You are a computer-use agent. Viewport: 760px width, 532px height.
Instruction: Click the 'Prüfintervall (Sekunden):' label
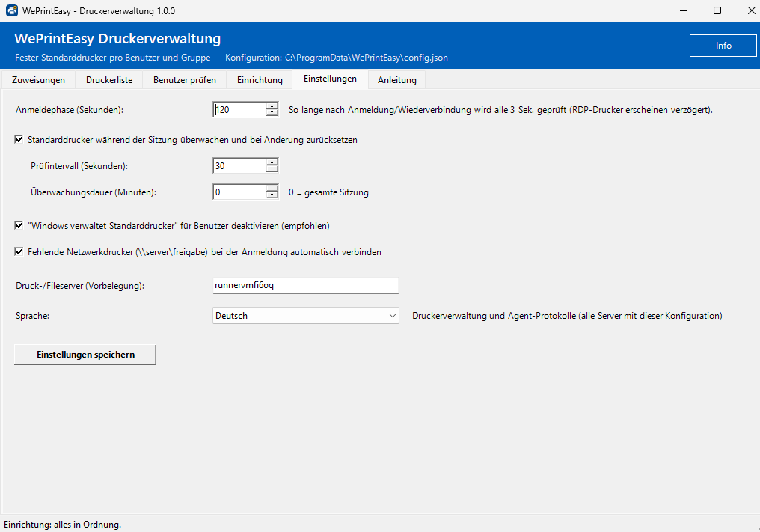coord(79,166)
